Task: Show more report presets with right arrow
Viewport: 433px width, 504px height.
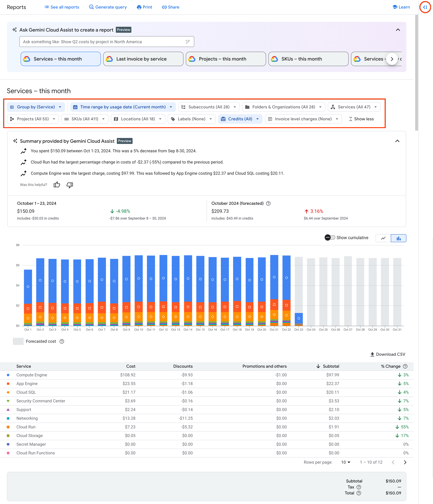Action: point(392,59)
